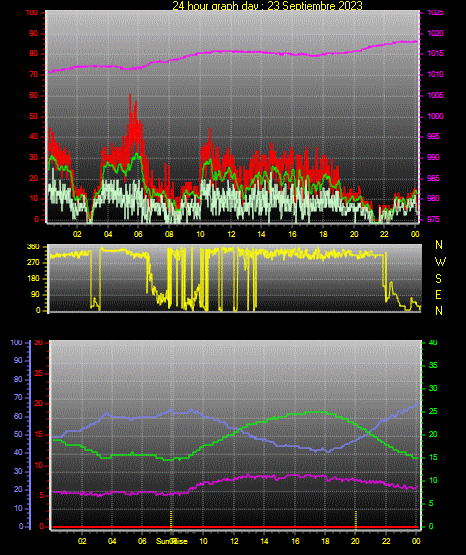Image resolution: width=466 pixels, height=555 pixels.
Task: Click the 270 label on wind direction axis
Action: click(x=33, y=263)
